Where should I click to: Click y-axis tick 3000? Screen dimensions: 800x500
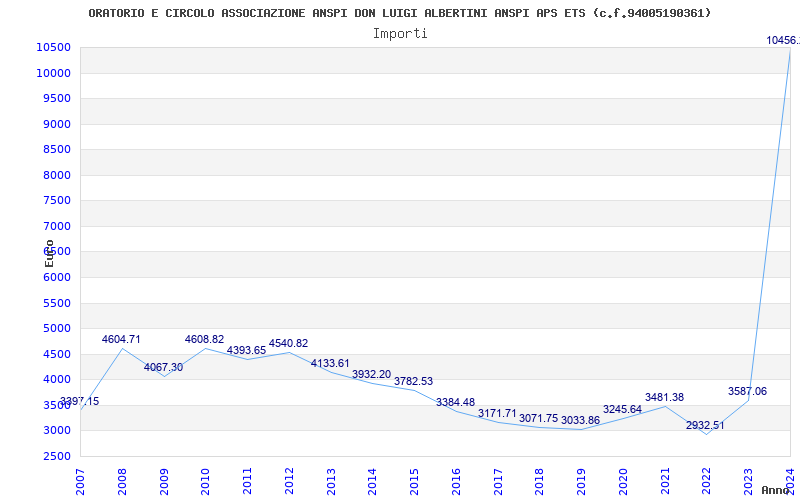(57, 431)
